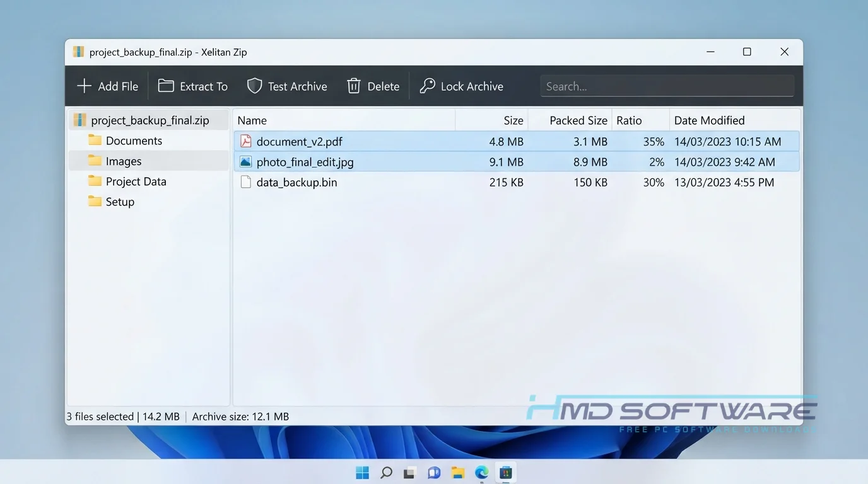
Task: Click the 14/03/2023 9:42 AM date cell
Action: (x=725, y=162)
